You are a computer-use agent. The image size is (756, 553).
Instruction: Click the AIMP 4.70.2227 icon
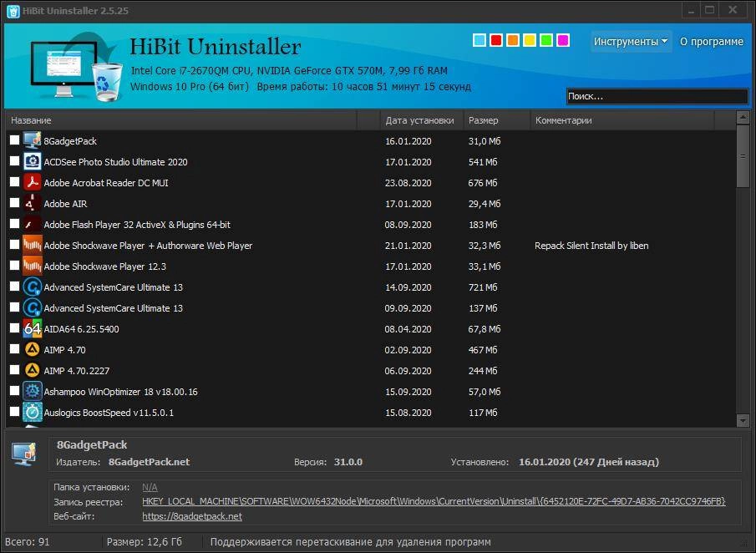point(33,371)
